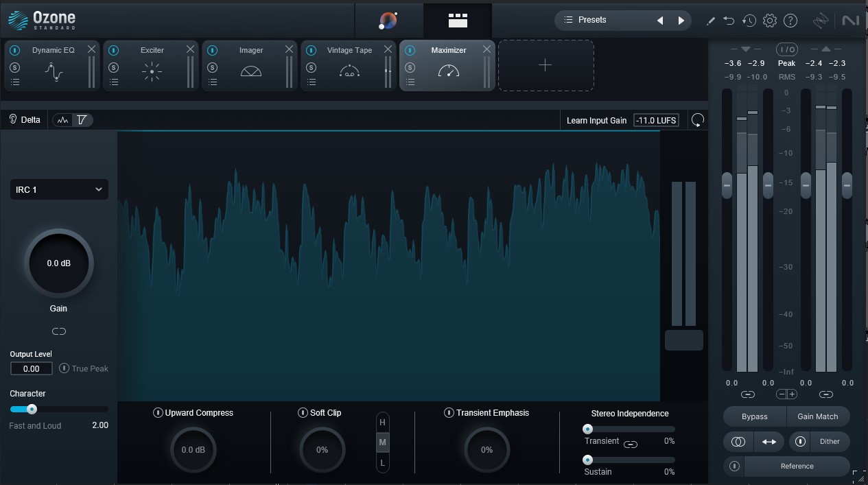Click the next preset arrow
This screenshot has width=868, height=485.
(681, 20)
